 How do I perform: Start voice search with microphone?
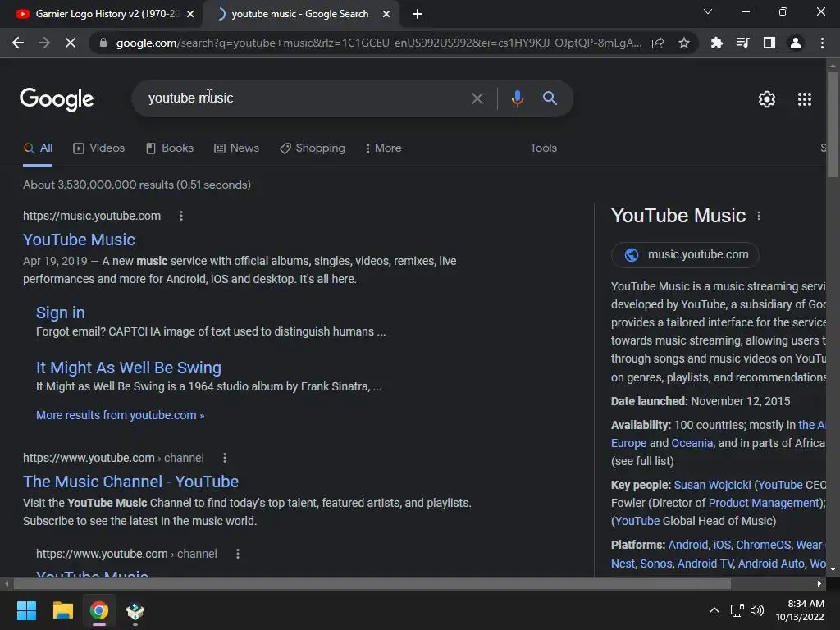[517, 98]
